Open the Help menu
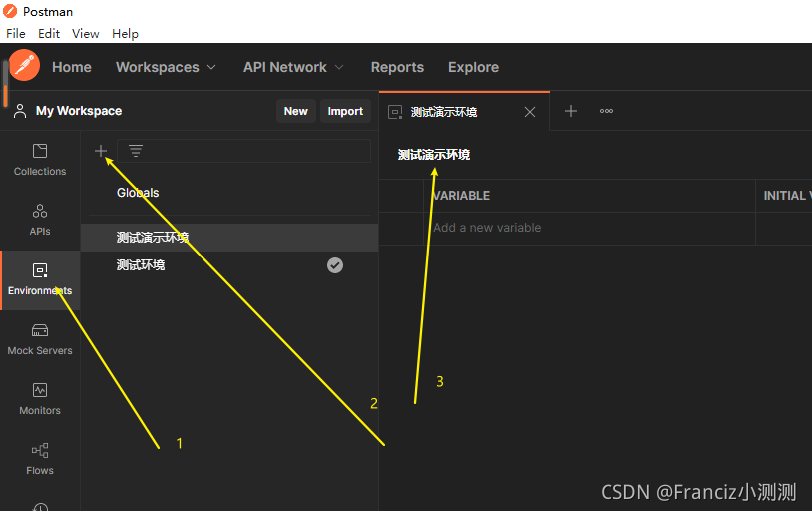The height and width of the screenshot is (511, 812). 125,34
